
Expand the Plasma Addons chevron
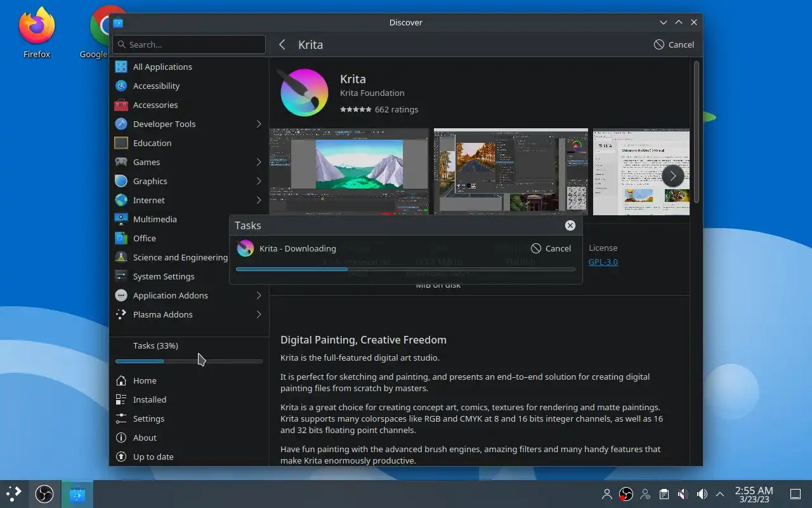tap(259, 314)
